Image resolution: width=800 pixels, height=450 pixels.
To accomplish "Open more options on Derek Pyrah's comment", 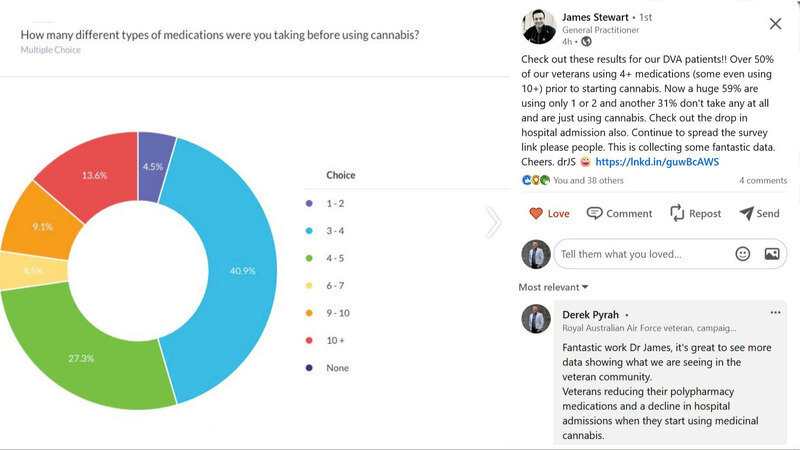I will [774, 312].
